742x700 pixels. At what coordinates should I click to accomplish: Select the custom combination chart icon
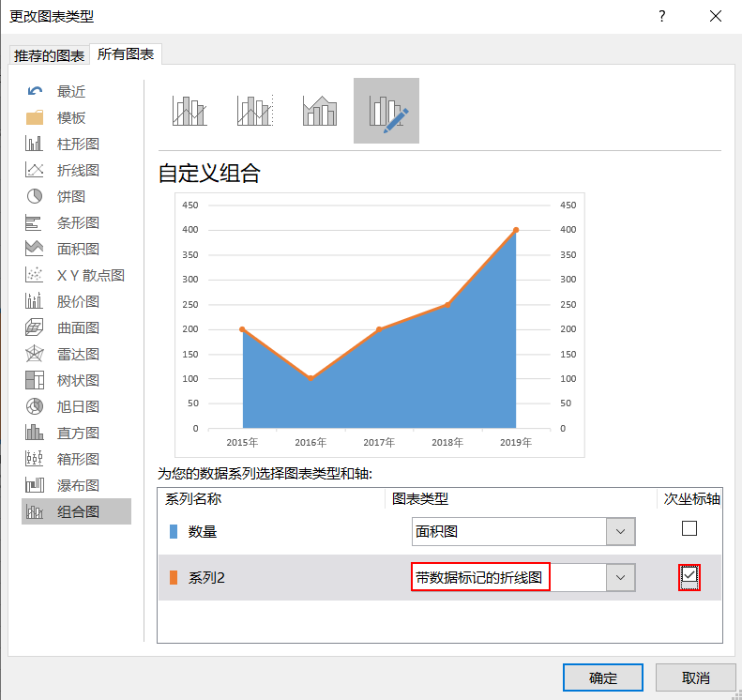click(386, 111)
